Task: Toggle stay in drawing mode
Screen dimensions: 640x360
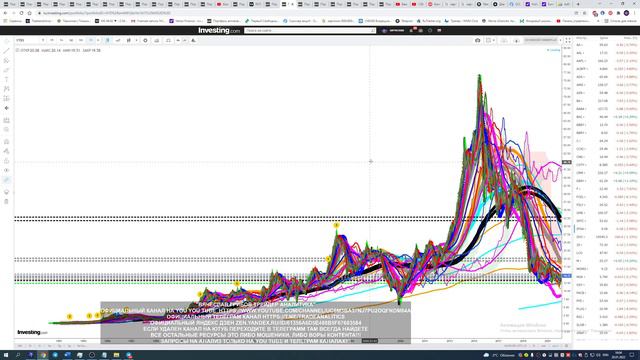Action: 7,151
